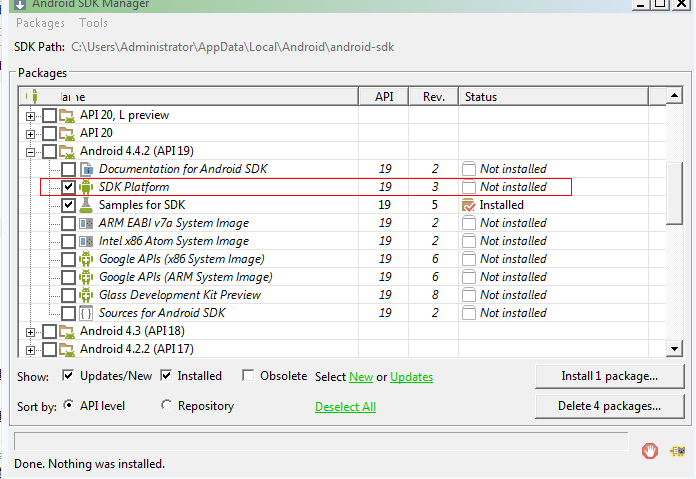Click the Samples for SDK flask icon
Image resolution: width=696 pixels, height=479 pixels.
(86, 205)
